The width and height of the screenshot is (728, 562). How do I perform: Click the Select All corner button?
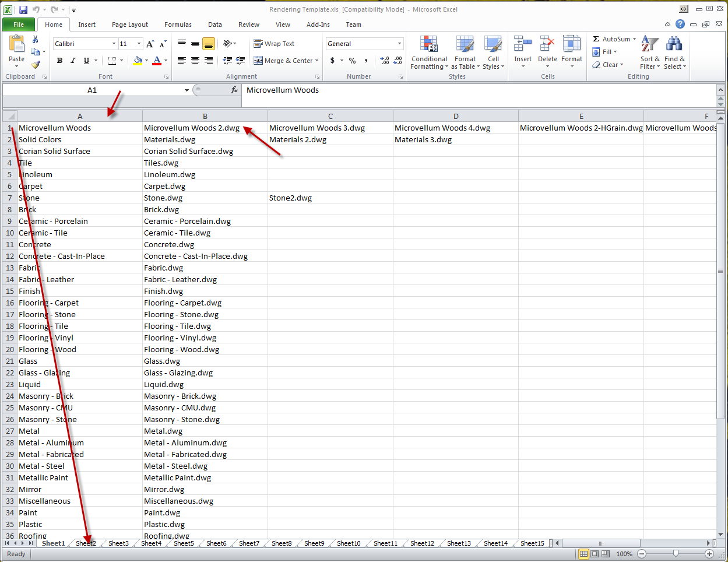(10, 116)
